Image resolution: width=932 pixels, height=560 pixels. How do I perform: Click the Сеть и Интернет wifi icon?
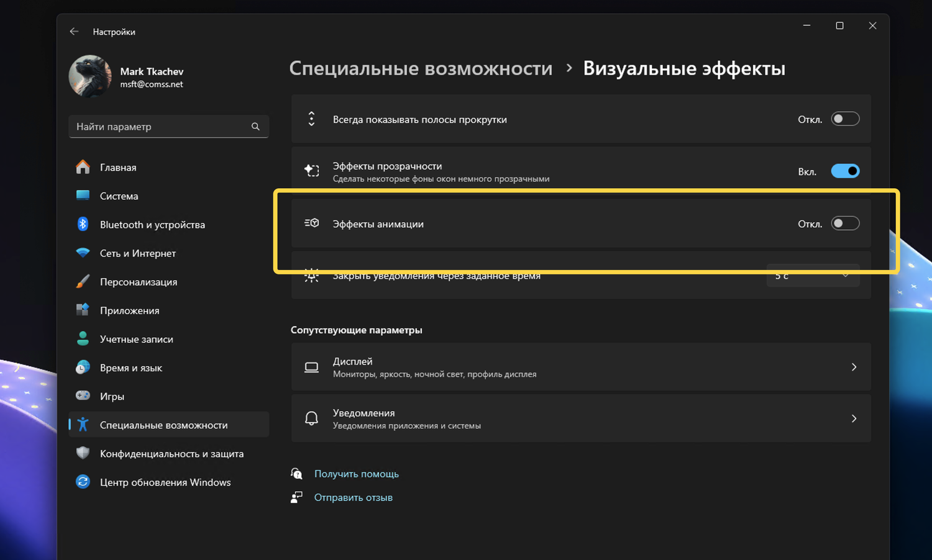click(83, 253)
